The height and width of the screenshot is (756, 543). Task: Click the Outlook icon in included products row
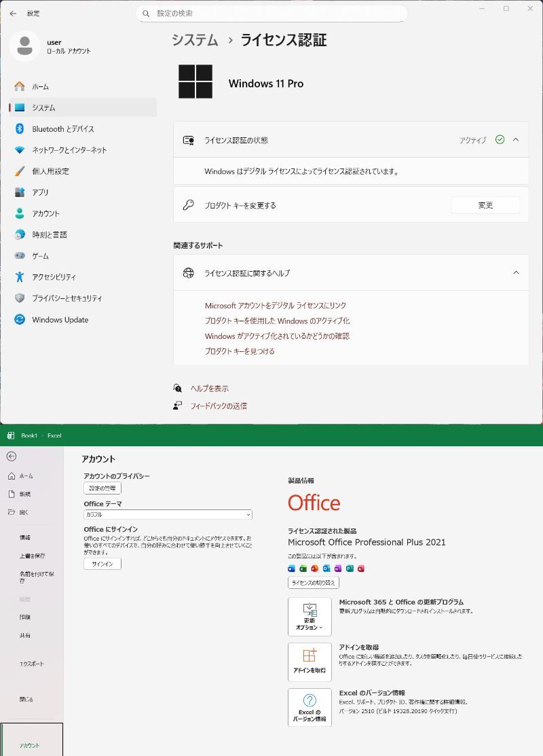click(326, 569)
